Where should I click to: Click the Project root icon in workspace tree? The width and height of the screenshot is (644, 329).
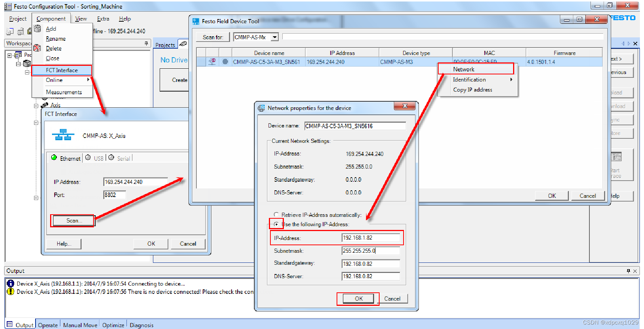[x=18, y=55]
